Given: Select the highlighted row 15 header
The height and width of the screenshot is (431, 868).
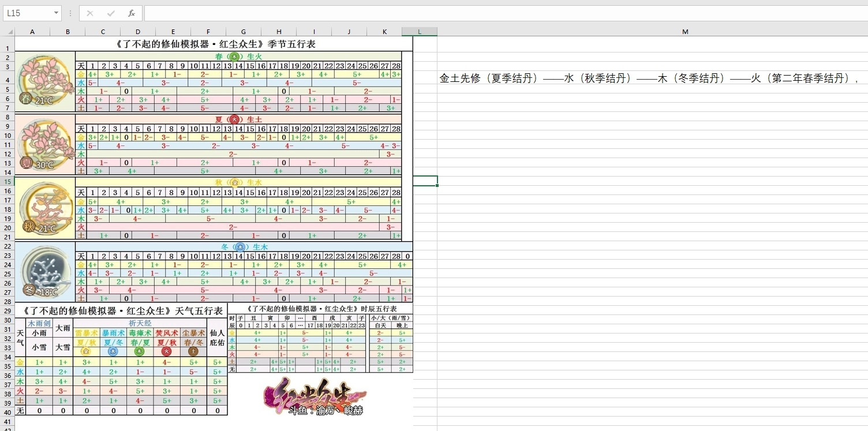Looking at the screenshot, I should coord(8,181).
